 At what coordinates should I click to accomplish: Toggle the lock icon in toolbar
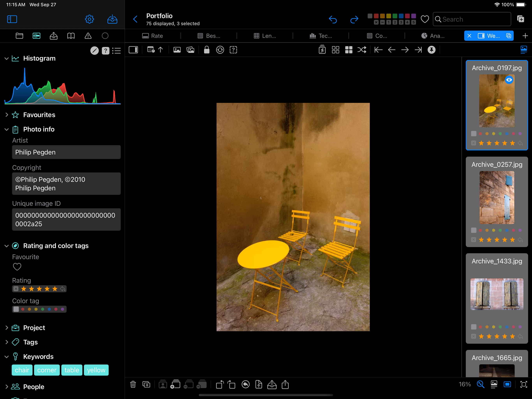point(207,50)
